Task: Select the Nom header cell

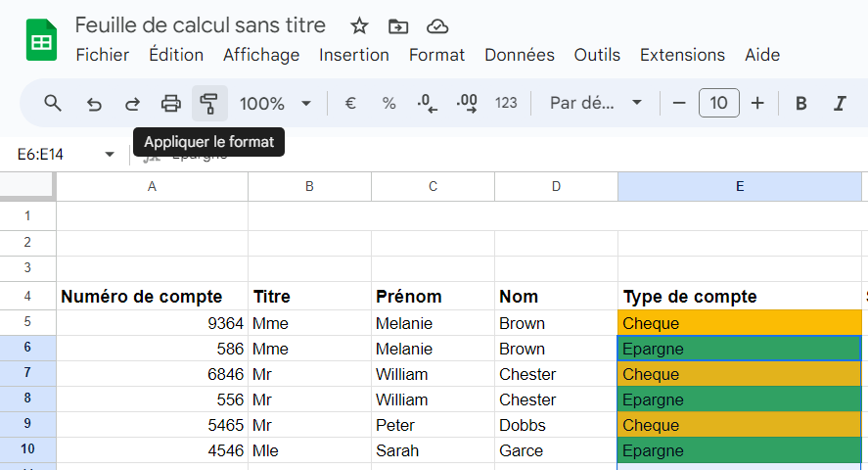Action: point(556,296)
